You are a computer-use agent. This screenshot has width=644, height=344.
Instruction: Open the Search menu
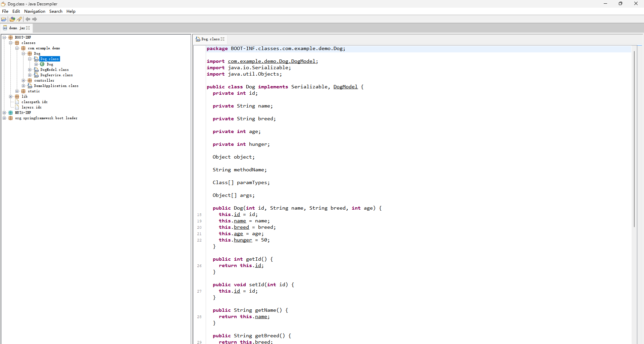56,11
